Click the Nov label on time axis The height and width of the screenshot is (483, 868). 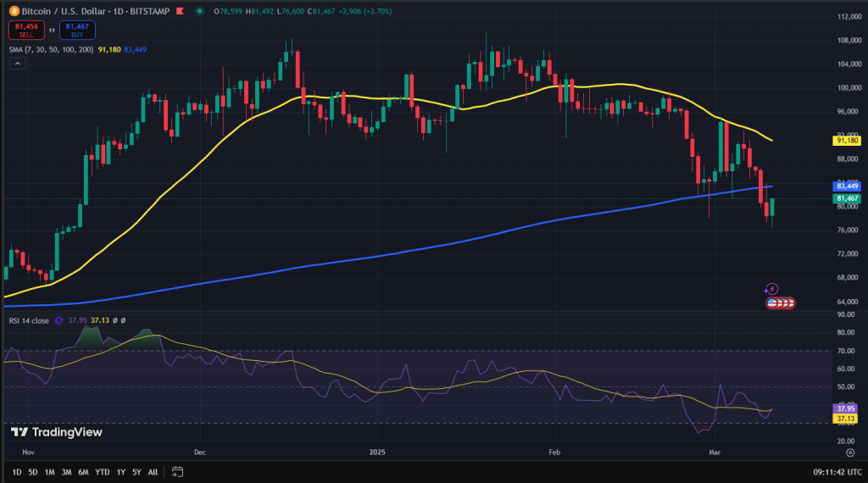pyautogui.click(x=28, y=452)
